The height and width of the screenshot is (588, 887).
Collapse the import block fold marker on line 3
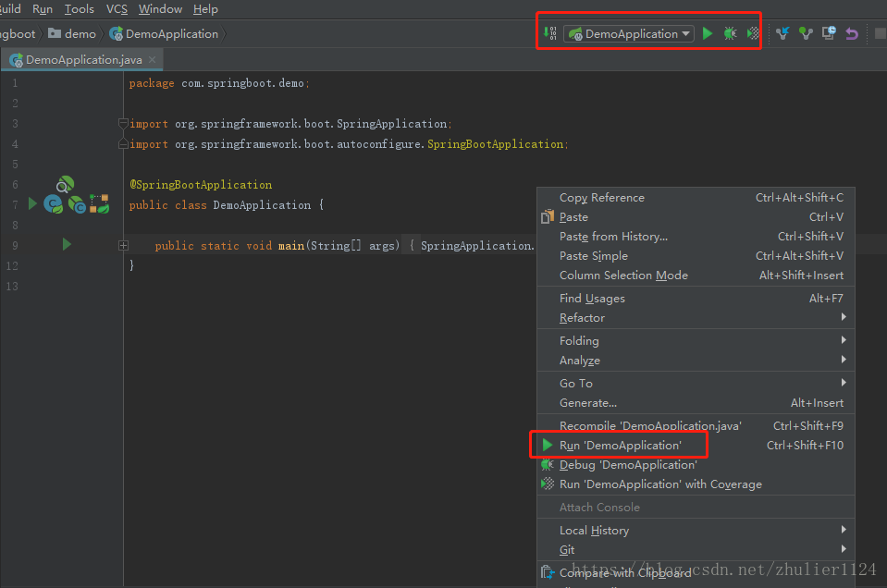pyautogui.click(x=123, y=123)
